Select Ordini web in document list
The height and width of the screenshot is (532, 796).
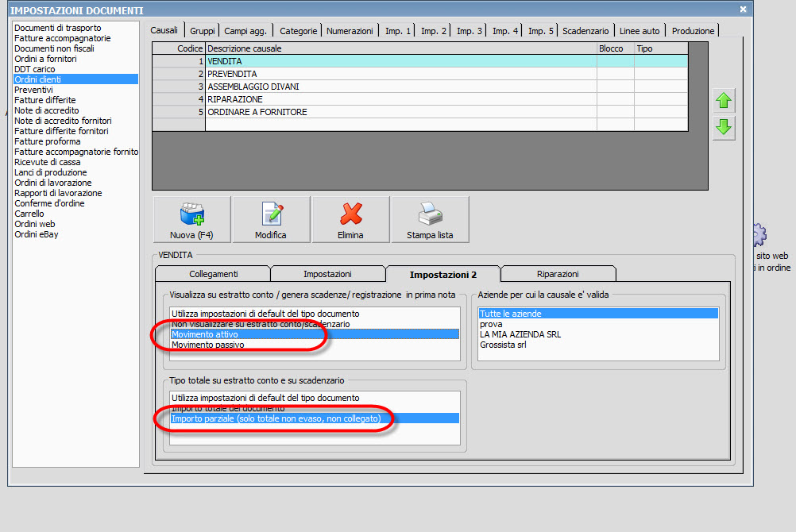(75, 224)
